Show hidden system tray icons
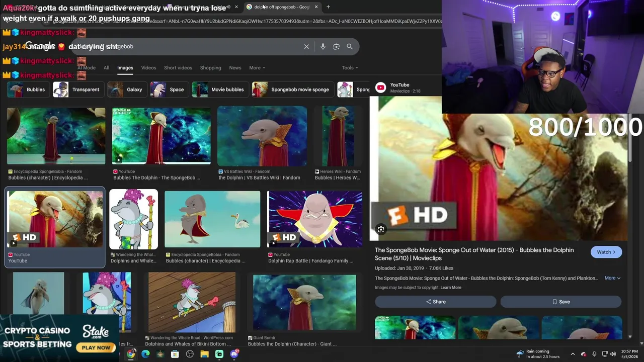The width and height of the screenshot is (644, 362). (x=573, y=354)
